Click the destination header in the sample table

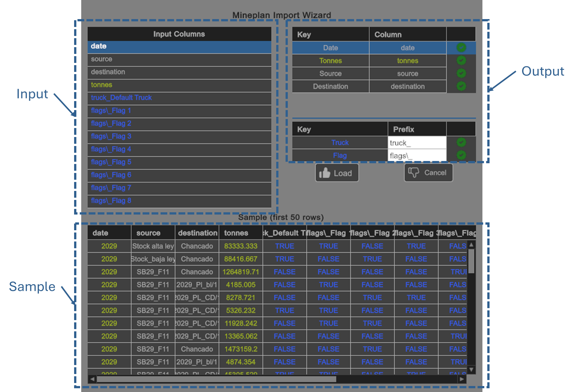tap(197, 233)
